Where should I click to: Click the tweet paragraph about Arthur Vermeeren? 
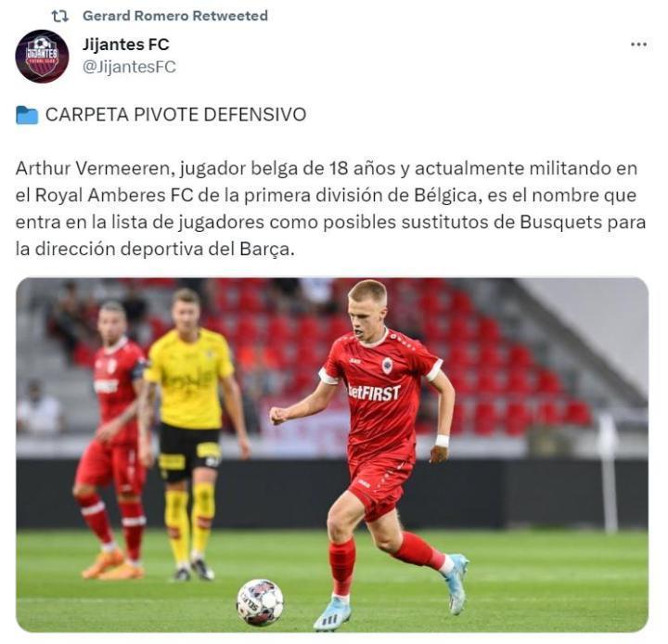coord(330,209)
